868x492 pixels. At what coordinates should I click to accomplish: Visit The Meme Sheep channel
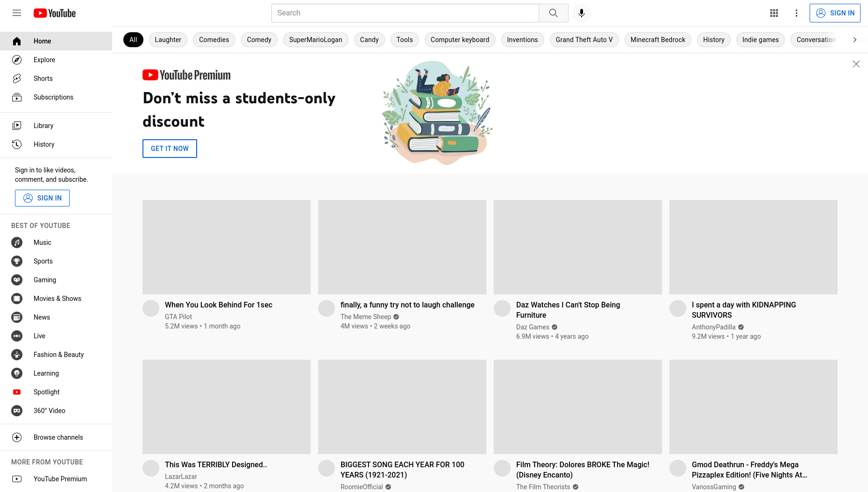click(366, 317)
